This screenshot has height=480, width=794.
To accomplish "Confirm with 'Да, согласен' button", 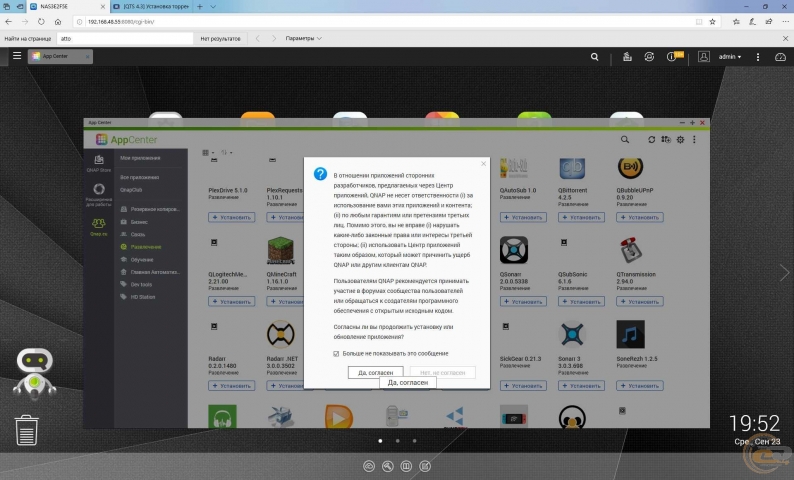I will (375, 372).
